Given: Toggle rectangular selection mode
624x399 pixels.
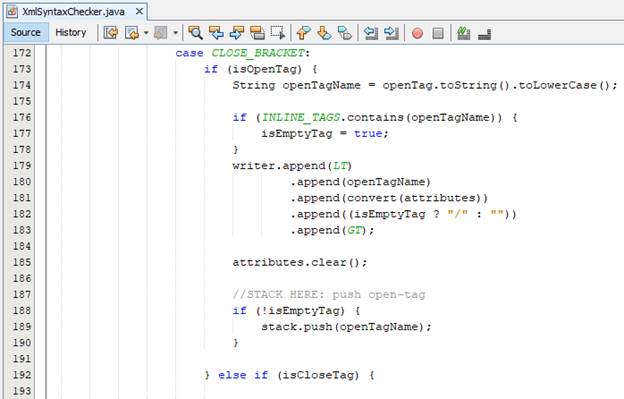Looking at the screenshot, I should (278, 33).
